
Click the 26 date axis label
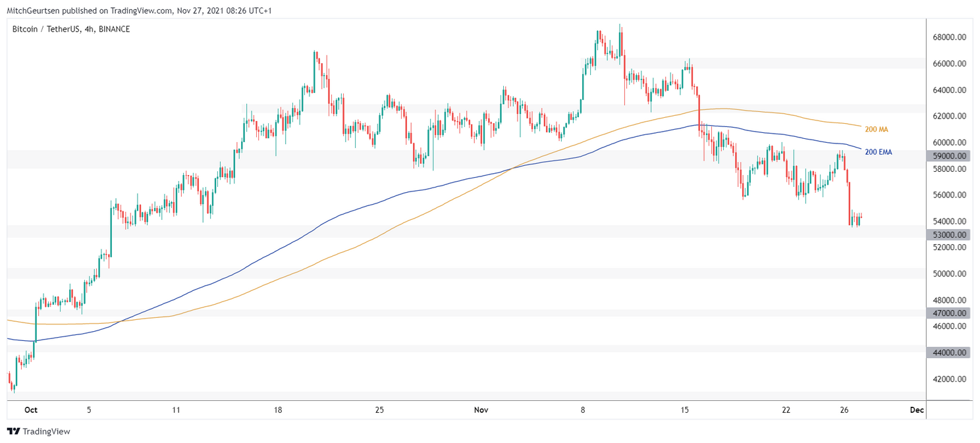click(x=844, y=410)
